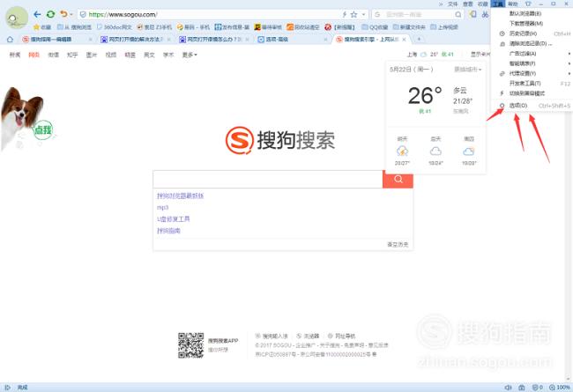573x392 pixels.
Task: Expand the 广告过滤(A) submenu
Action: (532, 54)
